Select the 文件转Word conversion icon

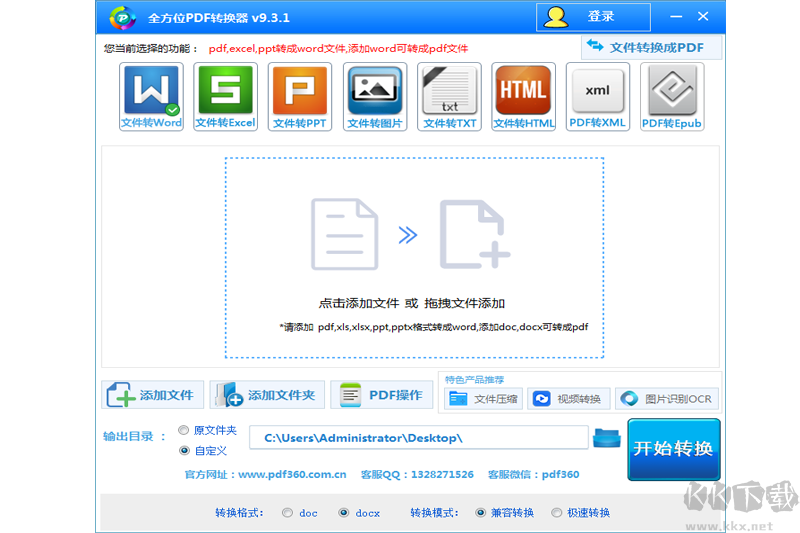(x=152, y=97)
